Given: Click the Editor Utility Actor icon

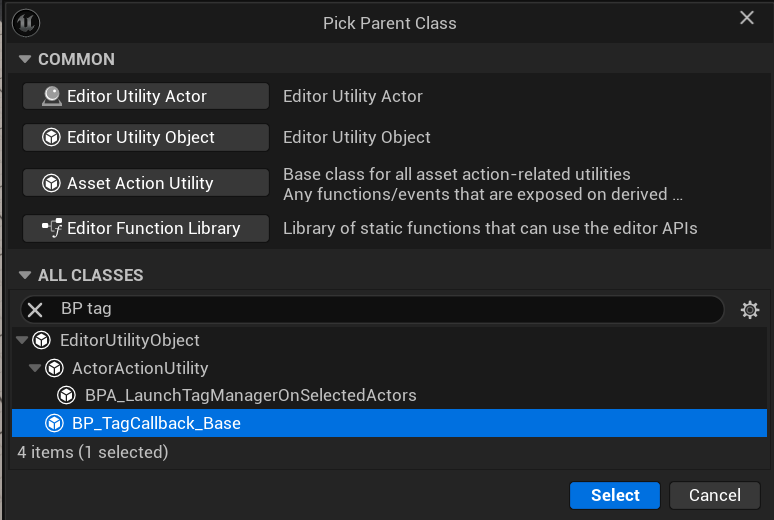Looking at the screenshot, I should click(51, 96).
